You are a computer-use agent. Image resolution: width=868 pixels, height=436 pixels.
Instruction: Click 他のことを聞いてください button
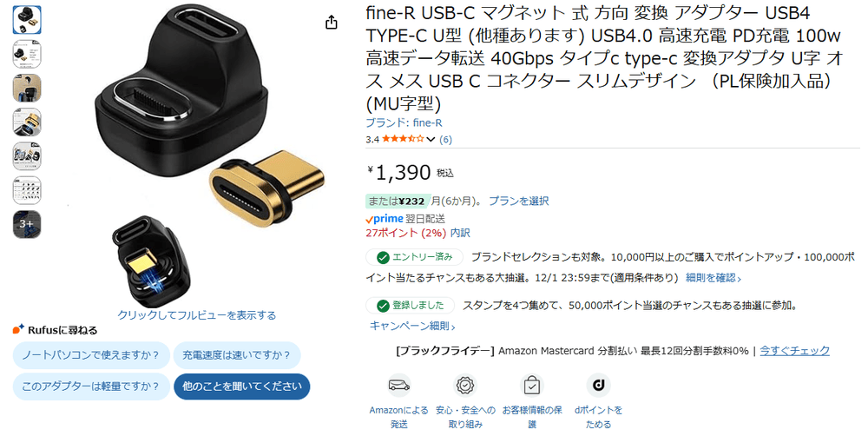click(x=242, y=386)
